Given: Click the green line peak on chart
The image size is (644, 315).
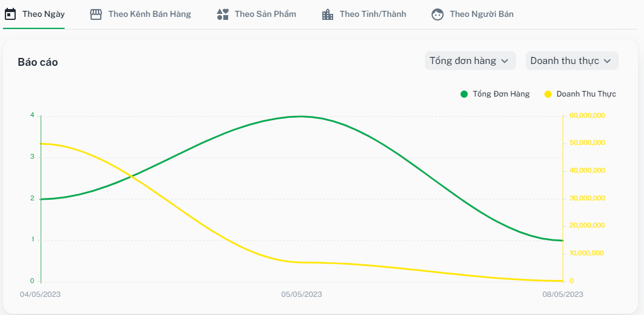Looking at the screenshot, I should [x=302, y=116].
